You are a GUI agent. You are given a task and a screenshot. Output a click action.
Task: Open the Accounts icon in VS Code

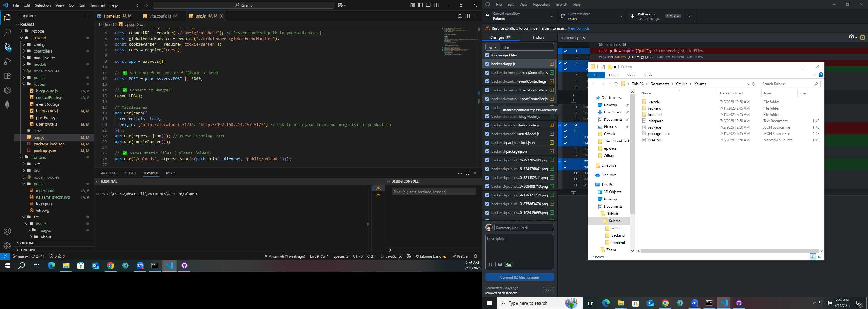pos(7,231)
